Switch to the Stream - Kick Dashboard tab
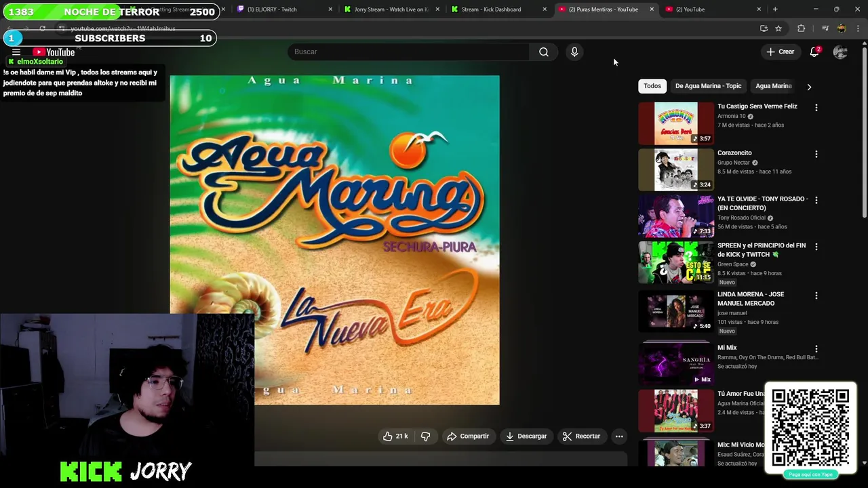Viewport: 868px width, 488px height. click(497, 9)
